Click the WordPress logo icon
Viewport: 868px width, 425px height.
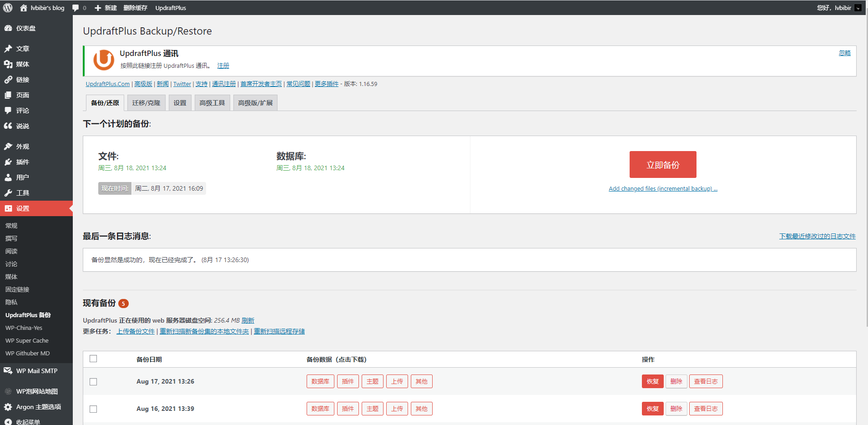tap(8, 8)
